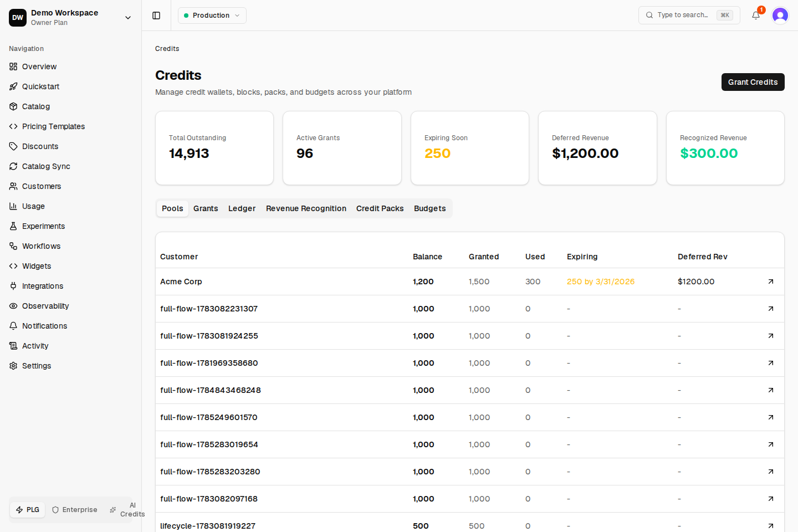This screenshot has width=798, height=532.
Task: Open full-flow-1781969358680 row arrow icon
Action: tap(771, 363)
